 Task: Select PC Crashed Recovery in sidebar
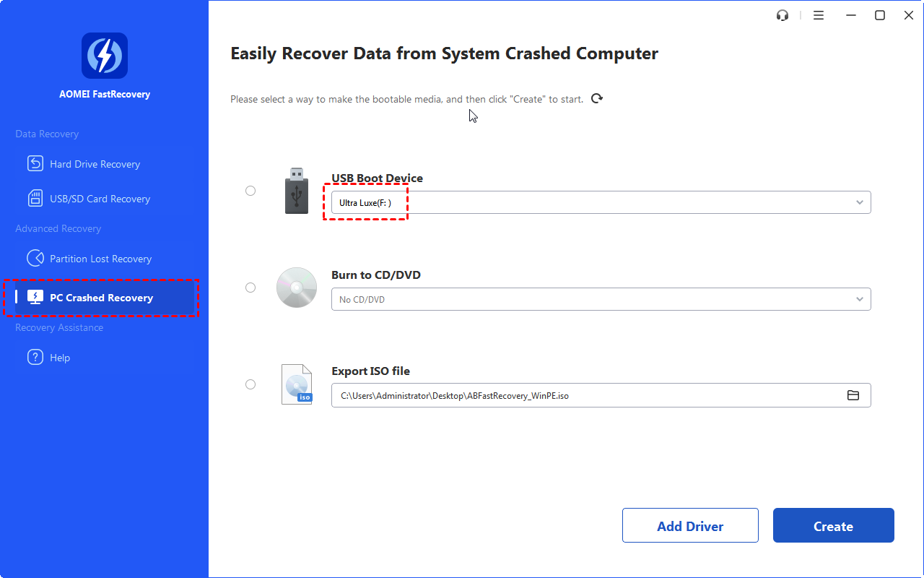(101, 298)
